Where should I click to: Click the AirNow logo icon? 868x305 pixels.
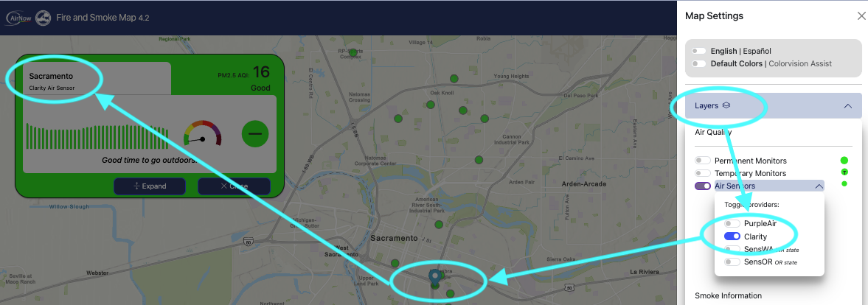(18, 18)
